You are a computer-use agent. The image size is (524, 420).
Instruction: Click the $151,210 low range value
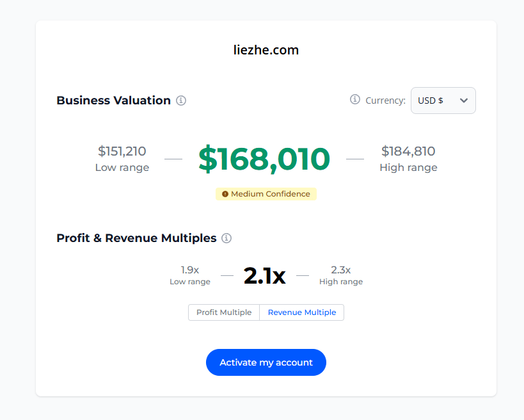pos(122,151)
